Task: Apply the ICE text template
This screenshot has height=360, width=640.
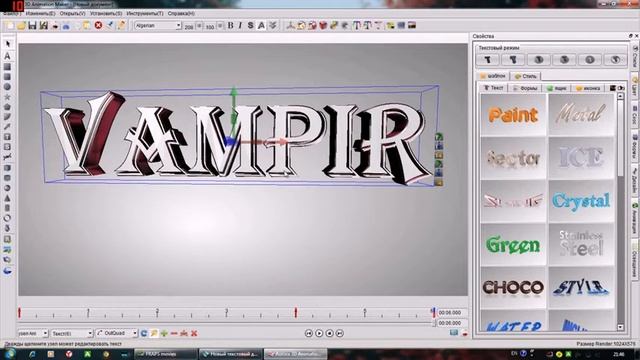Action: [x=581, y=158]
